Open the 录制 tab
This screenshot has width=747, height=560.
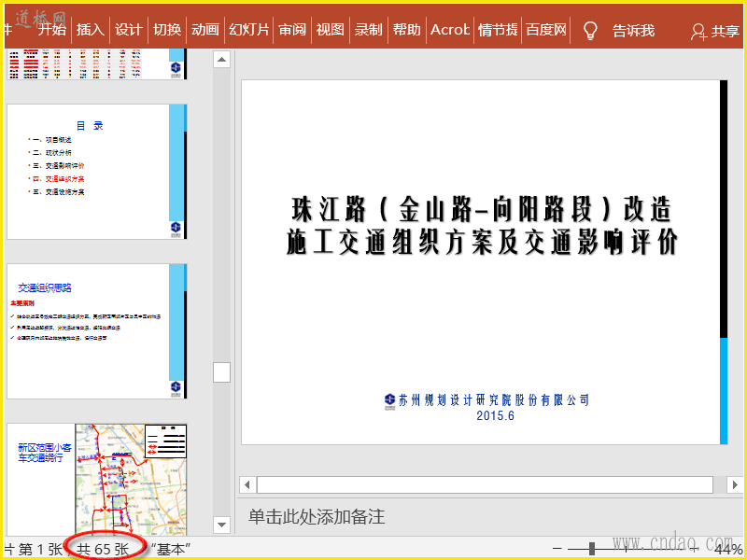coord(368,30)
